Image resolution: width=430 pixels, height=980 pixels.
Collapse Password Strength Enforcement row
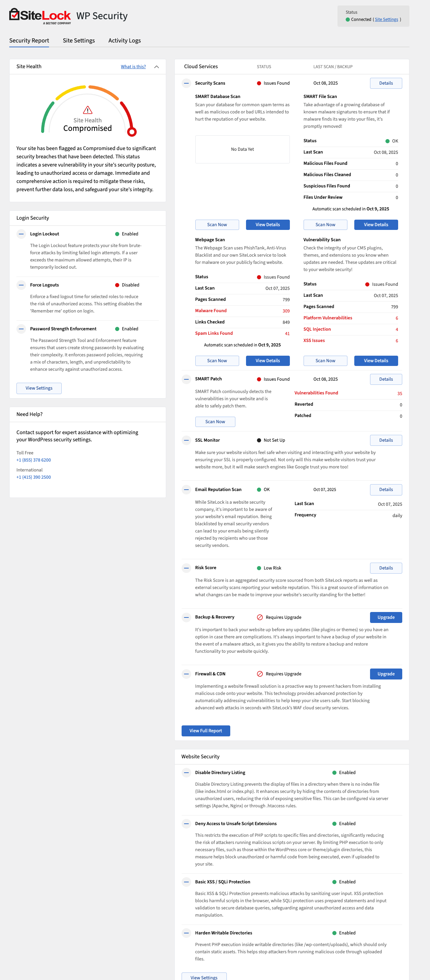pyautogui.click(x=21, y=329)
